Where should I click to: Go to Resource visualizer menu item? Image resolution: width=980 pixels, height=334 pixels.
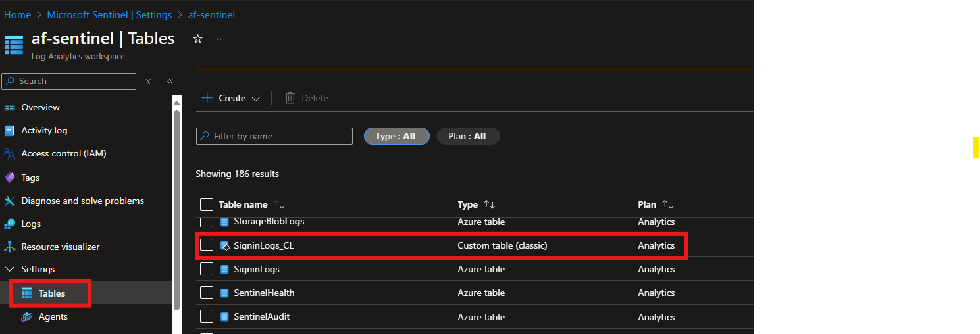point(61,247)
